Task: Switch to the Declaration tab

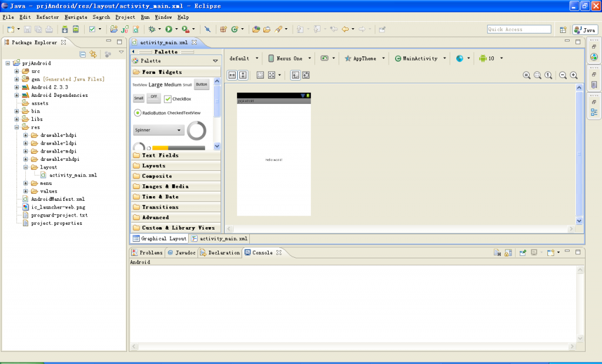Action: pyautogui.click(x=220, y=253)
